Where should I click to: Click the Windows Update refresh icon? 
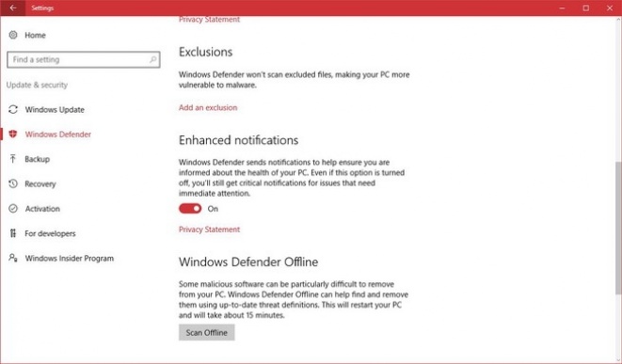click(13, 109)
